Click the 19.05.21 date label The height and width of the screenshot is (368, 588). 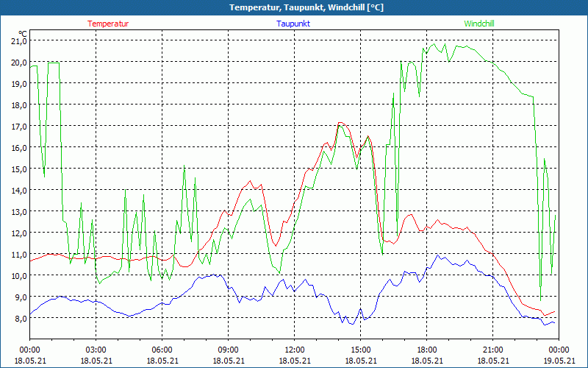(x=559, y=361)
